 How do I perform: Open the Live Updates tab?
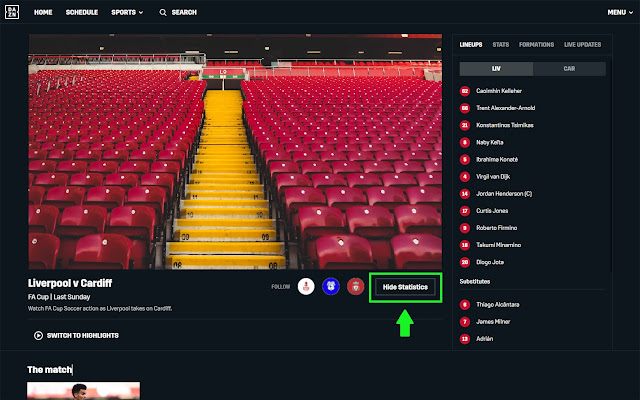582,44
